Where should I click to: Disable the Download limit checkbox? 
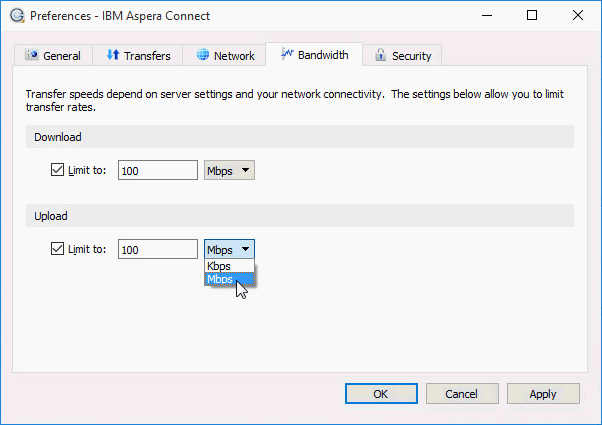pos(57,170)
